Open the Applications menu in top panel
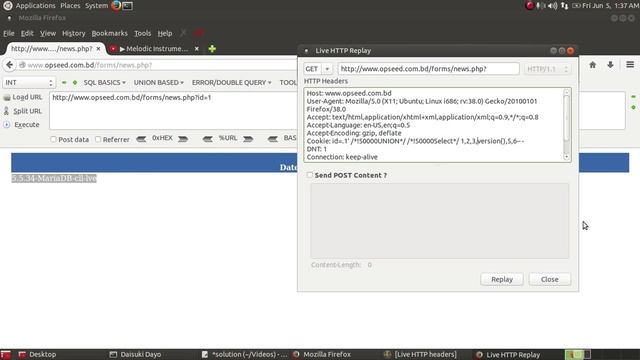Image resolution: width=640 pixels, height=360 pixels. [x=35, y=6]
